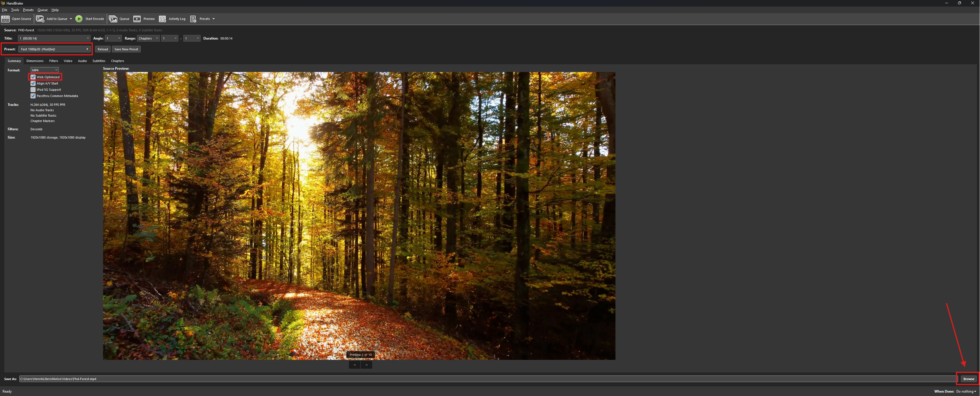Click the Browse destination button

point(968,379)
